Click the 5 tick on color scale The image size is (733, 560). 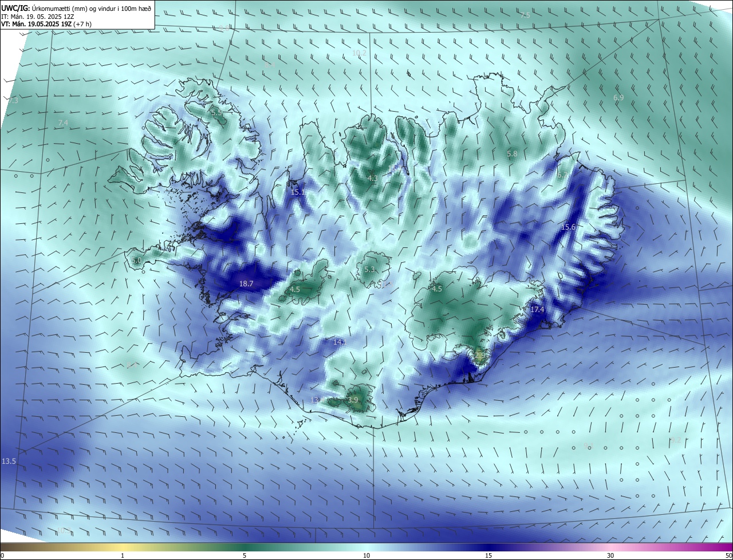click(x=245, y=555)
